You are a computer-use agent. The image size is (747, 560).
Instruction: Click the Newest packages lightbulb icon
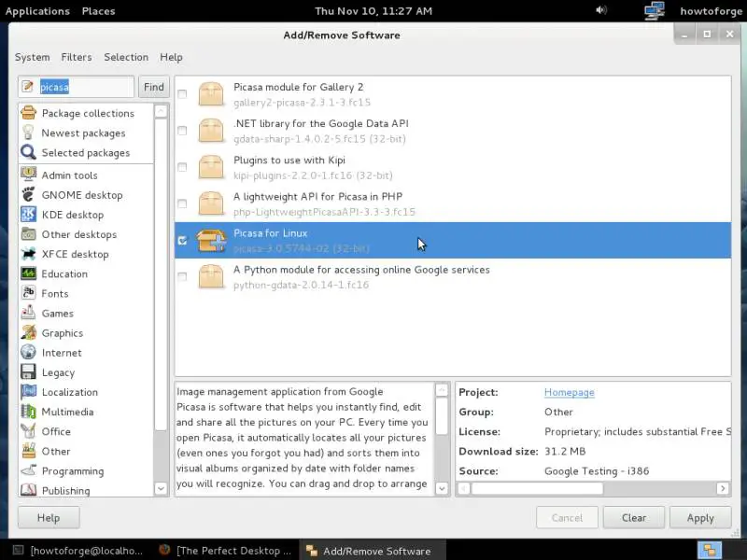pos(29,133)
